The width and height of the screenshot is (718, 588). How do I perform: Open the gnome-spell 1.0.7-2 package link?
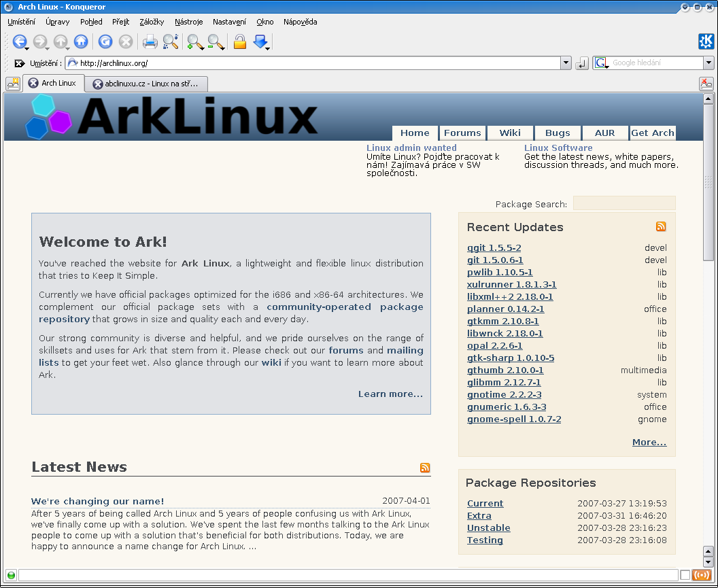[514, 419]
